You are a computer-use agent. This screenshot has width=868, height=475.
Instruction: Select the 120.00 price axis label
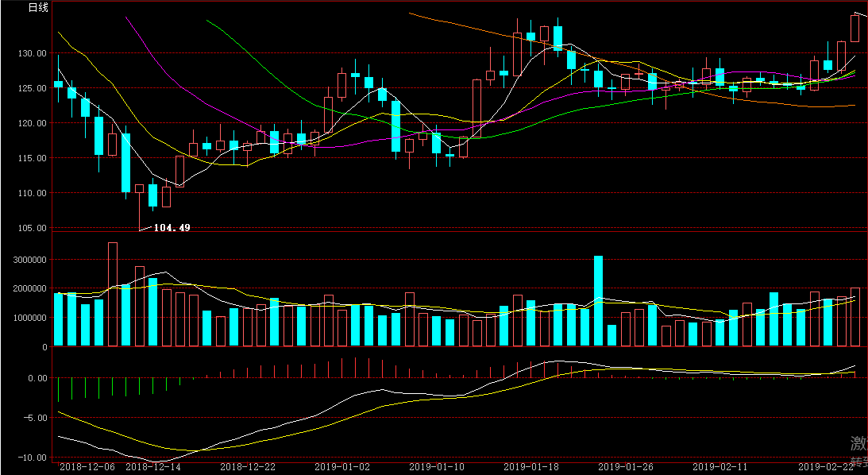[33, 123]
